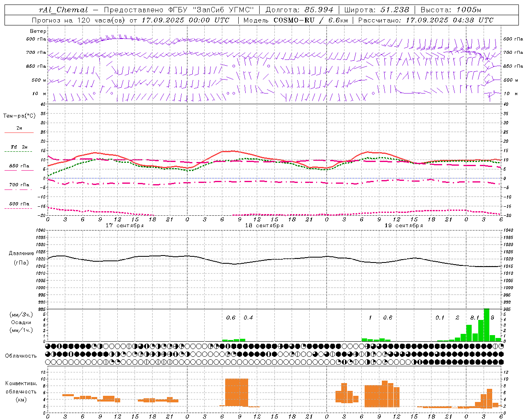The height and width of the screenshot is (420, 525).
Task: Click the red 2м temperature legend line
Action: 19,132
